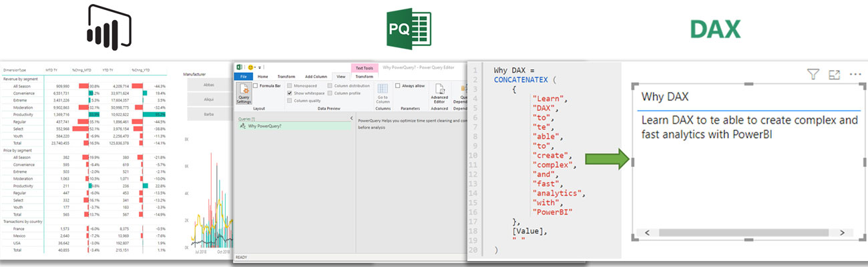The height and width of the screenshot is (267, 868).
Task: Uncheck Show whitespace
Action: click(289, 93)
